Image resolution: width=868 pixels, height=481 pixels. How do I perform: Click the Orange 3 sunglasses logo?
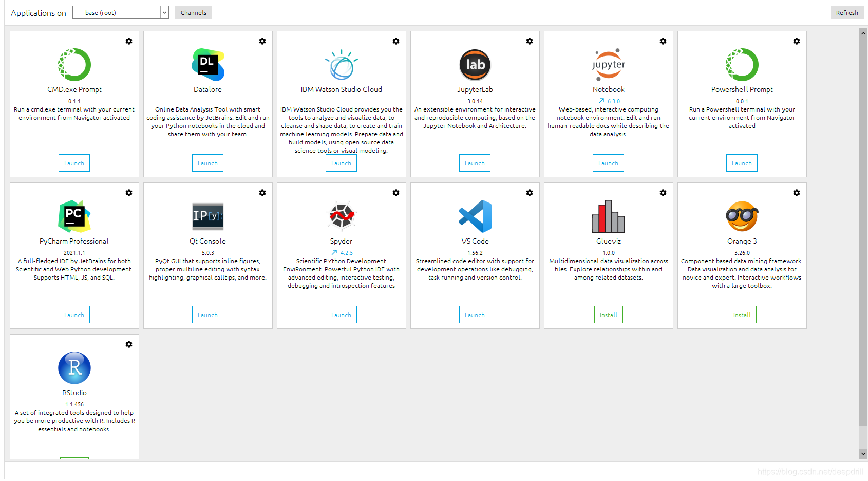coord(742,216)
